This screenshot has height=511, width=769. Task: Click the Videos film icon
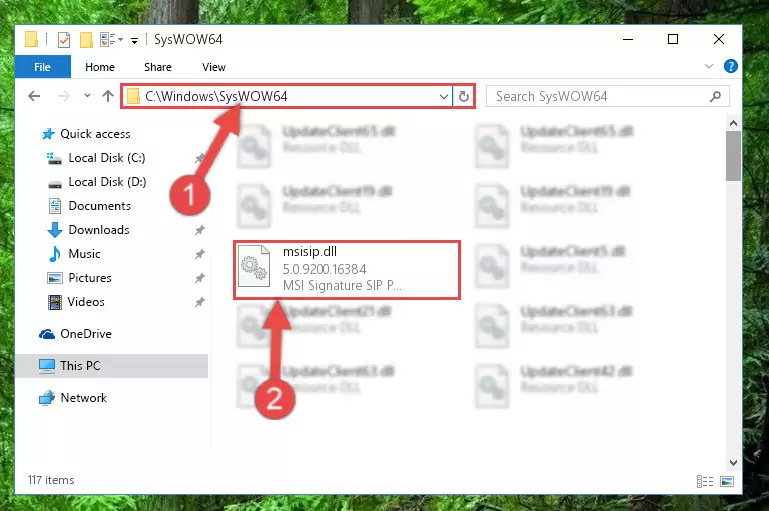pos(54,302)
